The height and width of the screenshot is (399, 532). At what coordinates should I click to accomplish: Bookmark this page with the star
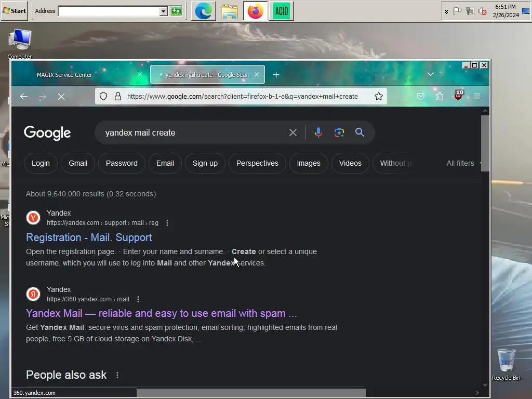(379, 96)
